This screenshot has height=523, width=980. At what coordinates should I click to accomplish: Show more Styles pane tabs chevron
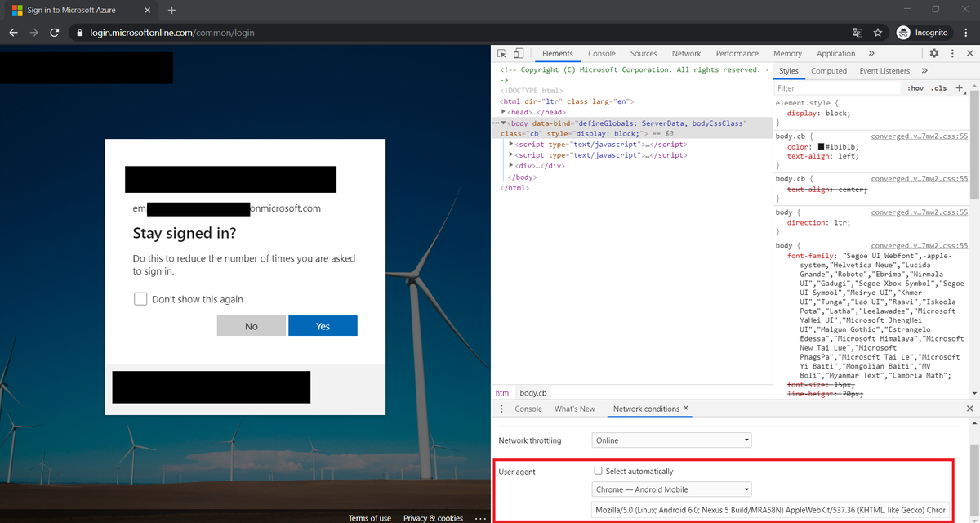tap(924, 71)
